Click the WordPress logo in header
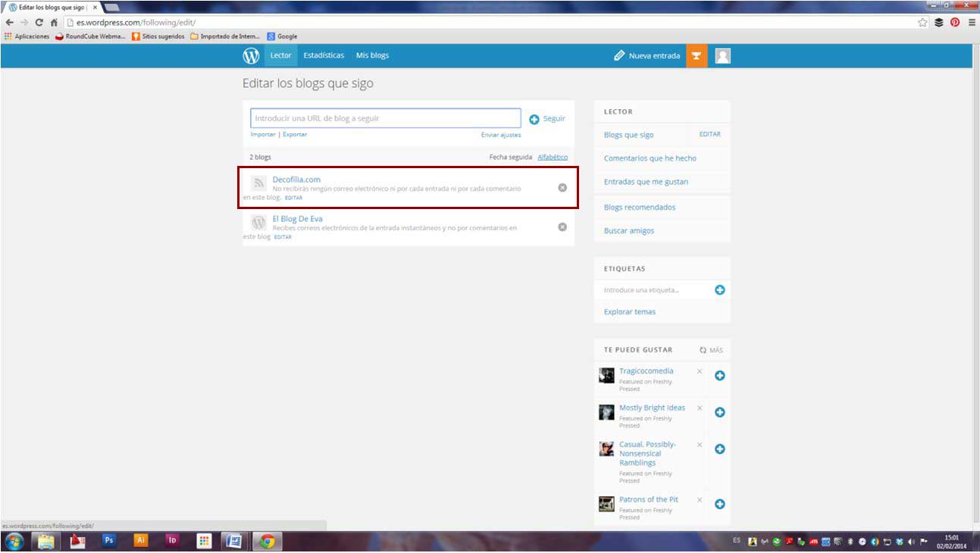This screenshot has width=980, height=553. pyautogui.click(x=251, y=56)
